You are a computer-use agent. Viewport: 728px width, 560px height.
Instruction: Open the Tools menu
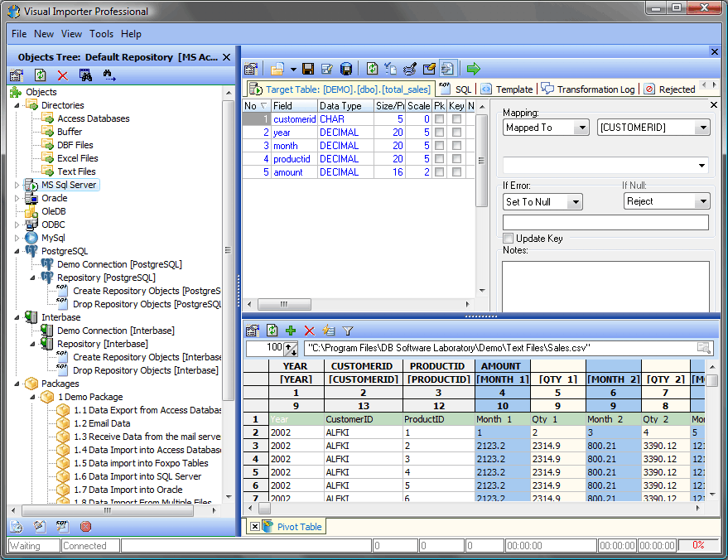tap(101, 34)
